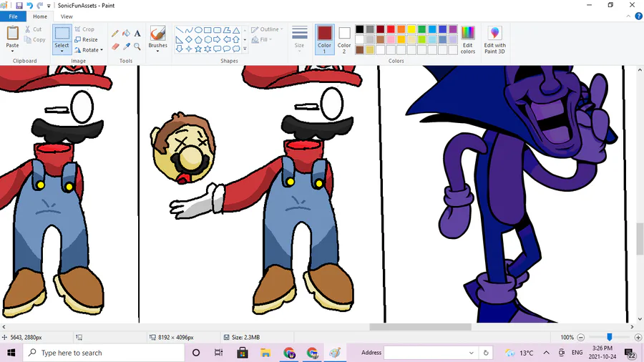Open File Explorer from the taskbar

point(265,353)
